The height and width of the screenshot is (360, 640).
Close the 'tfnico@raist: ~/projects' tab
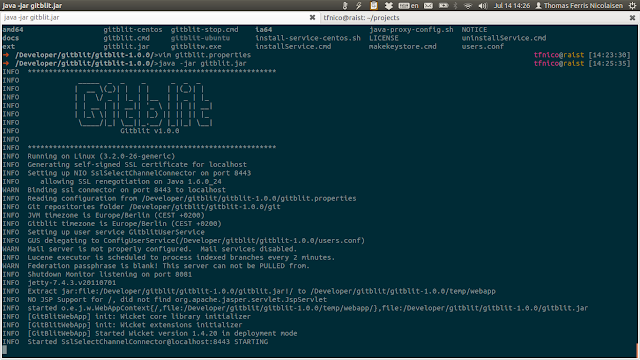[x=632, y=18]
